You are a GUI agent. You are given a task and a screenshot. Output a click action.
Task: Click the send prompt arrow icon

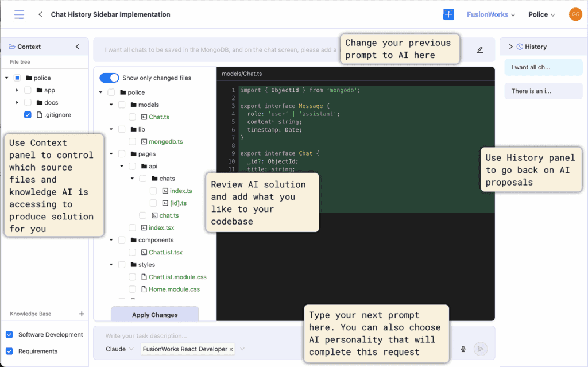point(480,349)
